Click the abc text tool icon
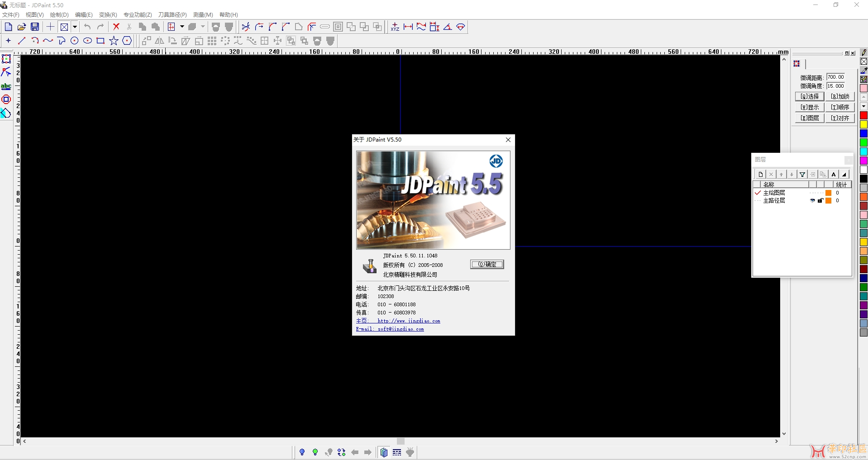The image size is (868, 460). click(x=6, y=86)
